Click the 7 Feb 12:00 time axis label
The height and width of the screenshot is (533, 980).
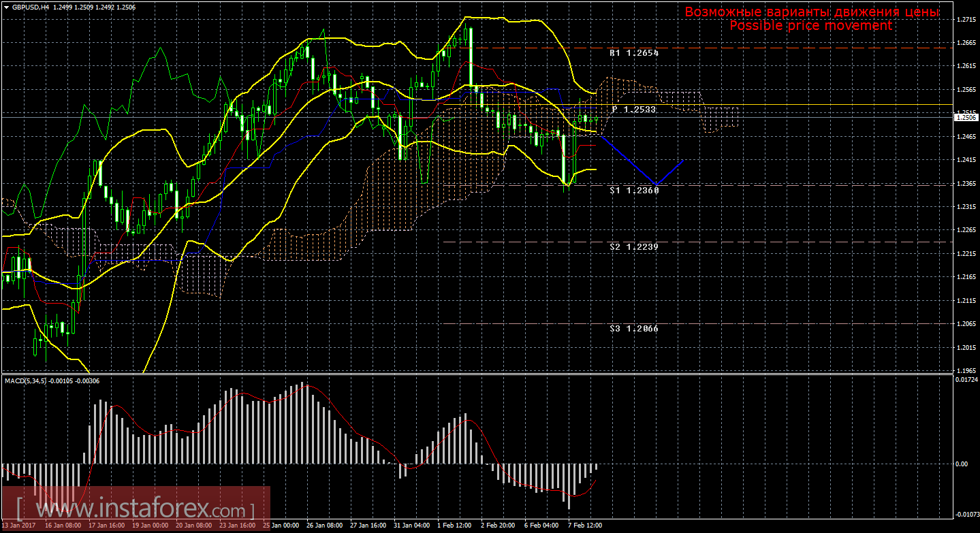pos(584,526)
